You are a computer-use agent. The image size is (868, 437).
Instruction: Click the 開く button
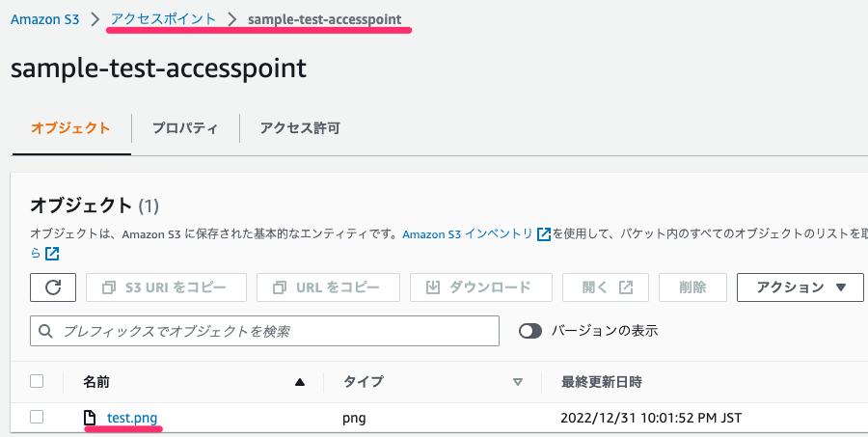coord(606,287)
